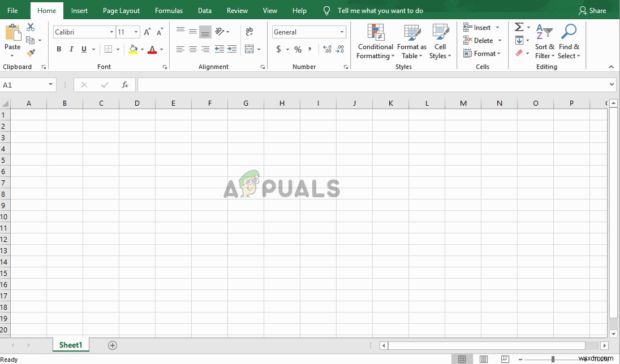Screen dimensions: 620x364
Task: Toggle Bold formatting
Action: coord(59,49)
